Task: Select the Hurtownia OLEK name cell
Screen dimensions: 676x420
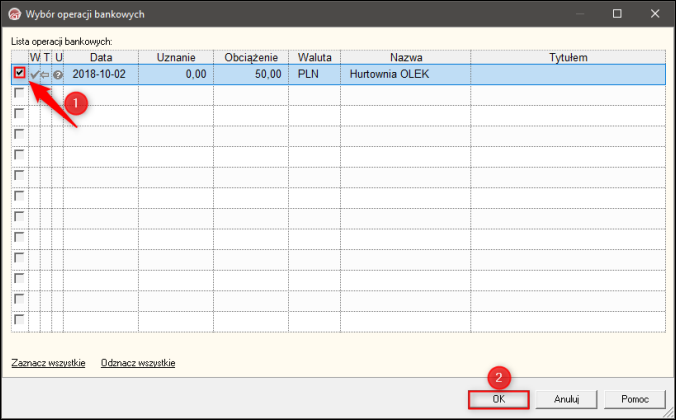Action: click(x=406, y=74)
